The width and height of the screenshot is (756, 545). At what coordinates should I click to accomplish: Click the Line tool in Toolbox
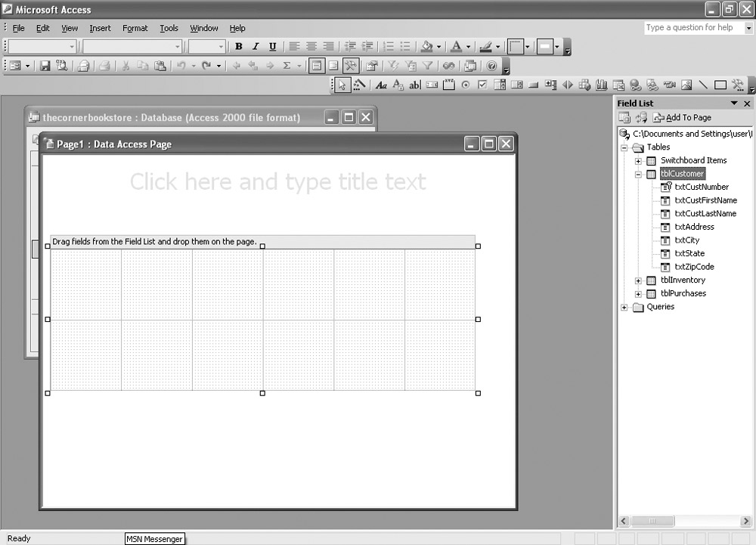pyautogui.click(x=703, y=85)
